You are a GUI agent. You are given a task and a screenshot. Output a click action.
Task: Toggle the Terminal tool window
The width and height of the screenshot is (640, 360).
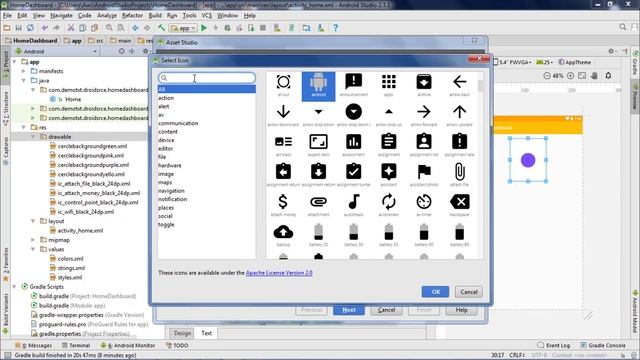coord(76,345)
